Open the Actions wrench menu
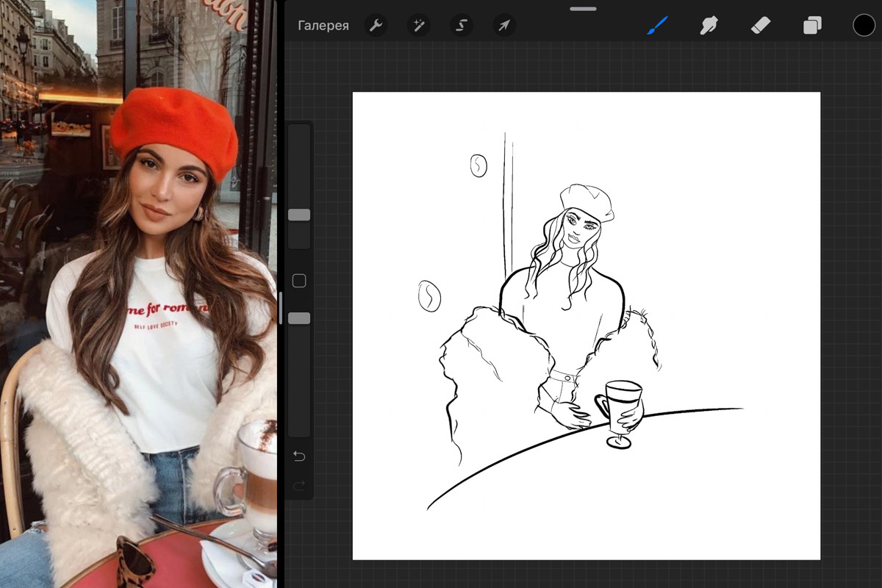Image resolution: width=882 pixels, height=588 pixels. tap(376, 26)
